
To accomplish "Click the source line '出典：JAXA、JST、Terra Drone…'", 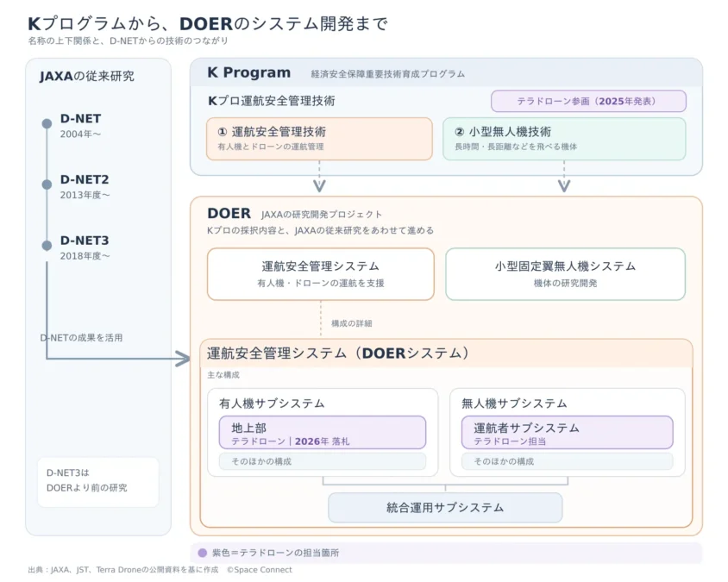I will point(123,570).
